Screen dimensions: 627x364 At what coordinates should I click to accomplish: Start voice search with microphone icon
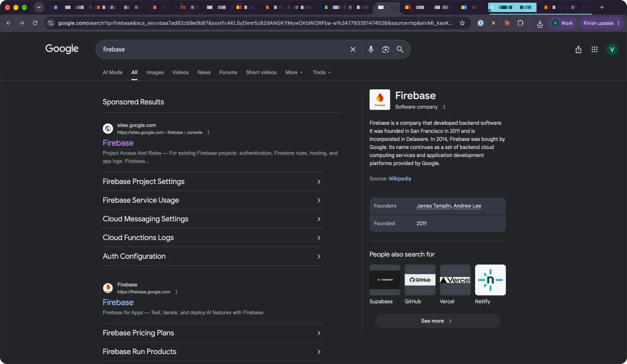pyautogui.click(x=371, y=49)
